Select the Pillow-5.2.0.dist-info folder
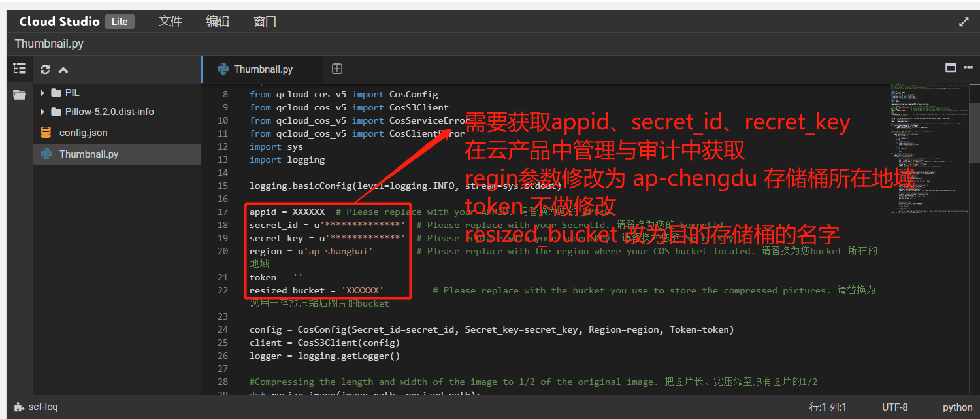980x419 pixels. [x=109, y=112]
